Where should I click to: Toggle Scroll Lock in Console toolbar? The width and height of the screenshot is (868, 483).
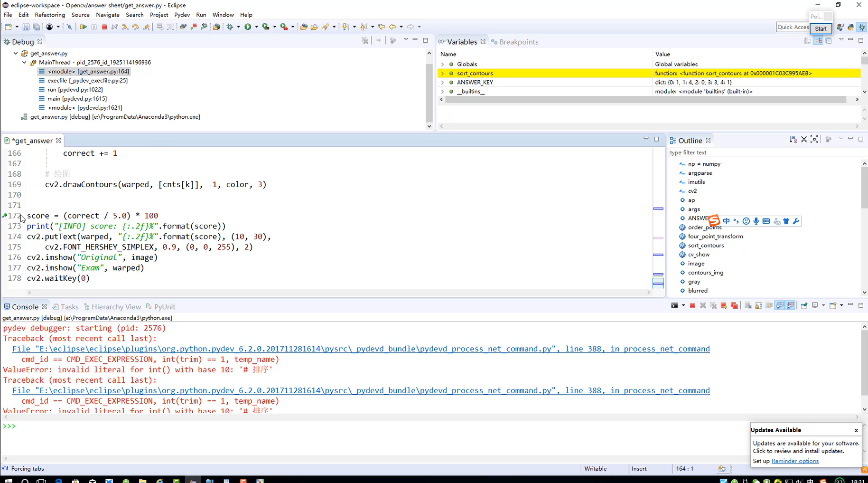tap(759, 305)
